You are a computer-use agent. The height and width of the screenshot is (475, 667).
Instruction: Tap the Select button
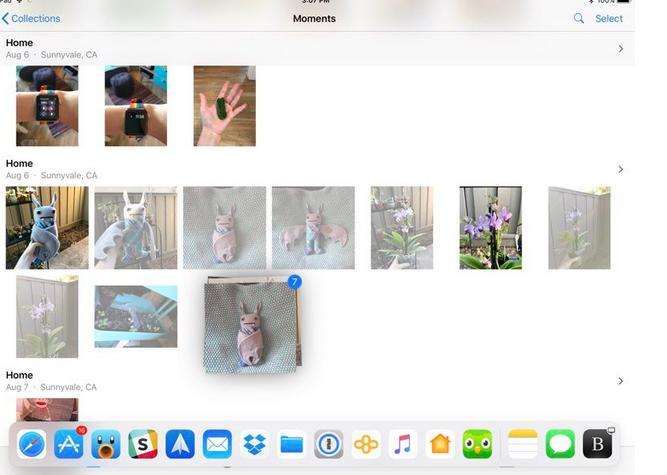(x=609, y=19)
